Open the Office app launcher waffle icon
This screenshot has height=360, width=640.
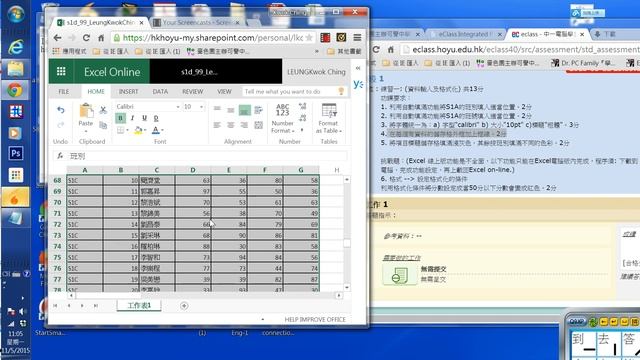coord(61,72)
